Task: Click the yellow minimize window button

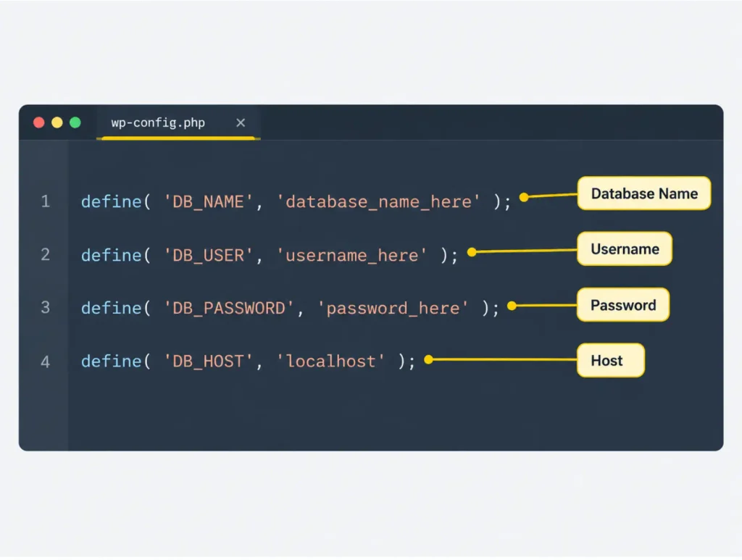Action: click(x=57, y=123)
